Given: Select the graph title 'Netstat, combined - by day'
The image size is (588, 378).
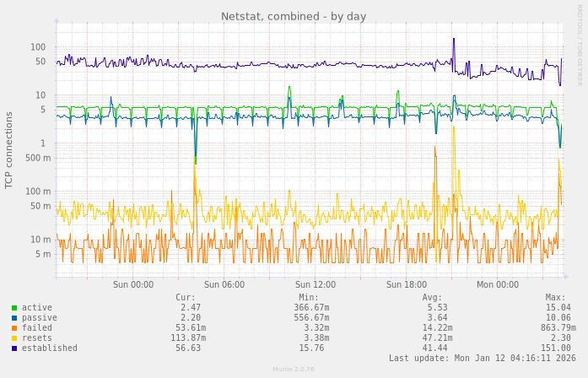Looking at the screenshot, I should coord(294,17).
